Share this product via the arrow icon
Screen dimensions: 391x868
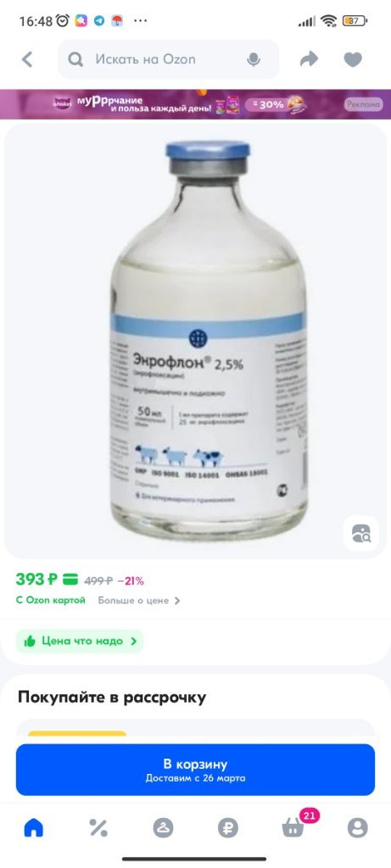coord(309,59)
